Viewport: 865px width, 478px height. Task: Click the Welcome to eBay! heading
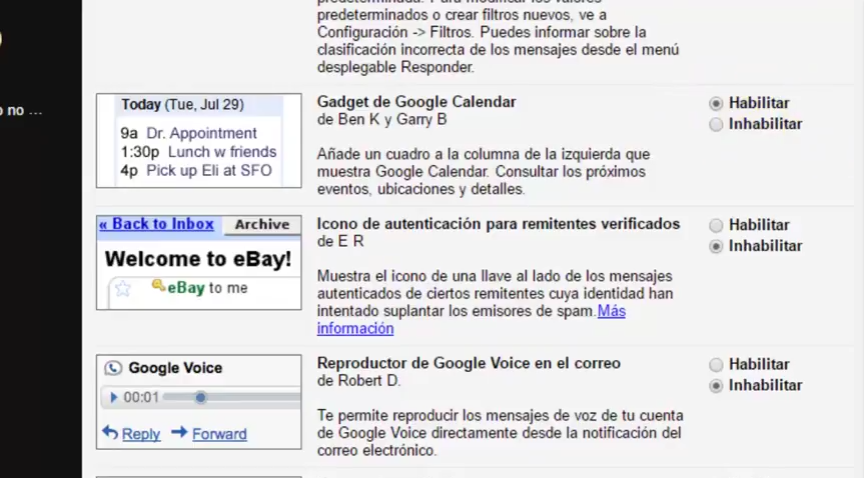click(x=198, y=259)
